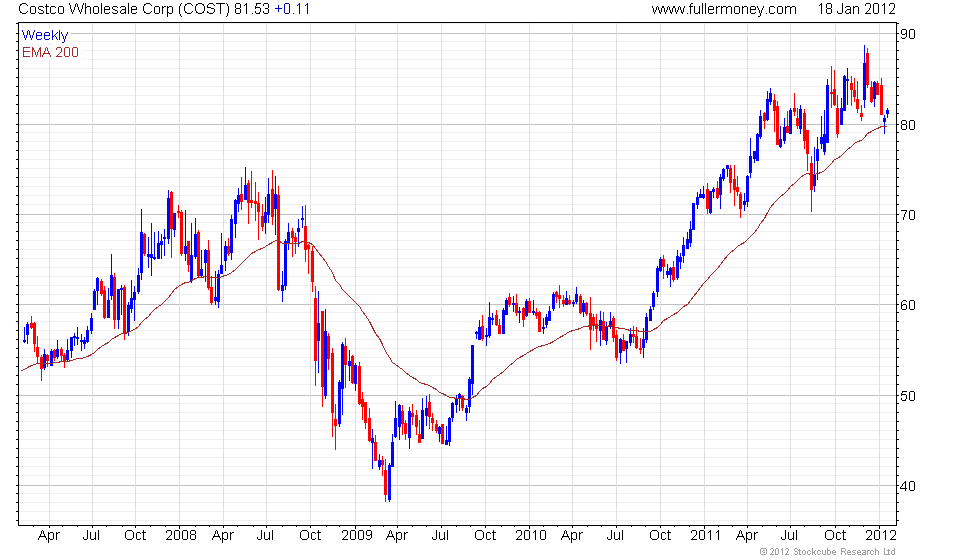Click the Weekly interval label
This screenshot has width=980, height=560.
click(45, 36)
